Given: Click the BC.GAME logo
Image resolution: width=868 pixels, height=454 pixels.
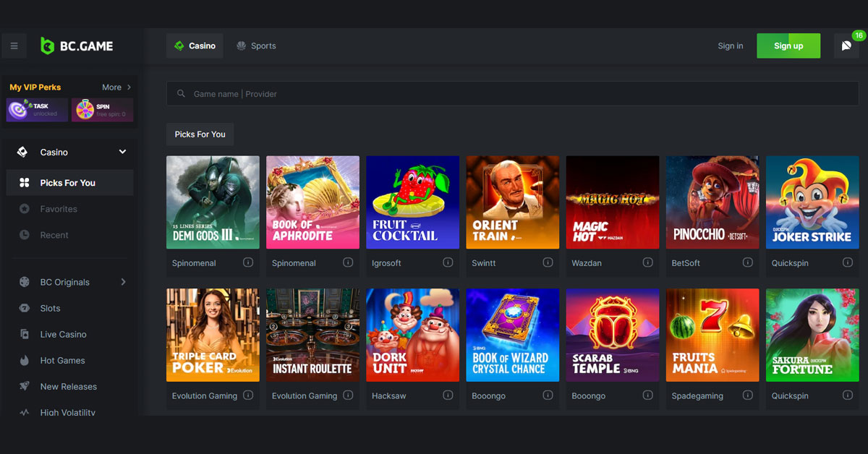Looking at the screenshot, I should 77,46.
